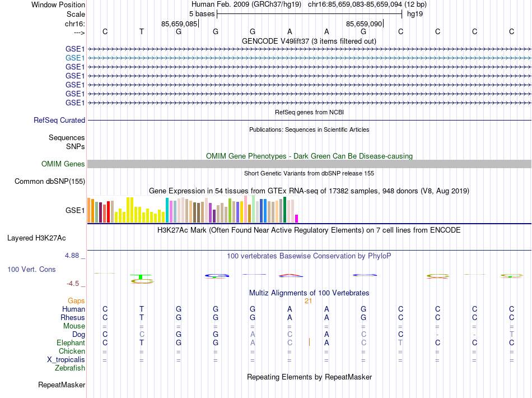532x398 pixels.
Task: Click the -4.5 lower conservation scale value
Action: (73, 284)
